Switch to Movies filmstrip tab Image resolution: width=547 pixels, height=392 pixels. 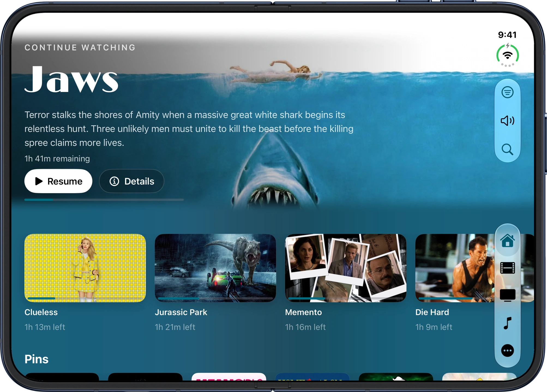507,268
